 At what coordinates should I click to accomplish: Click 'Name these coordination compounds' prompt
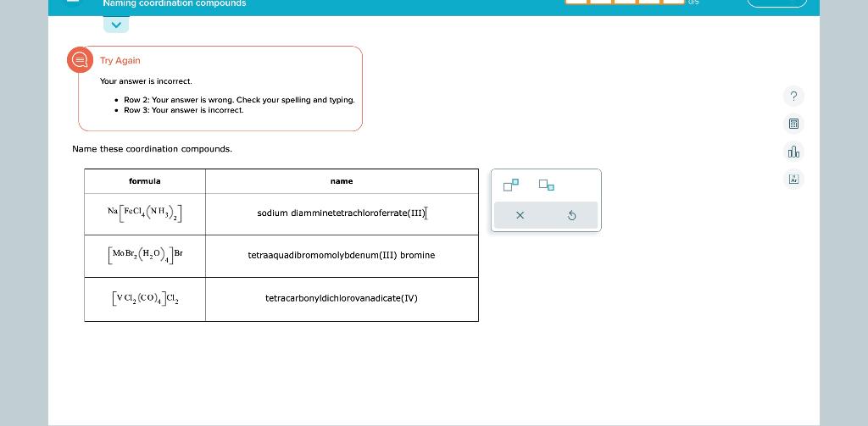pos(153,149)
